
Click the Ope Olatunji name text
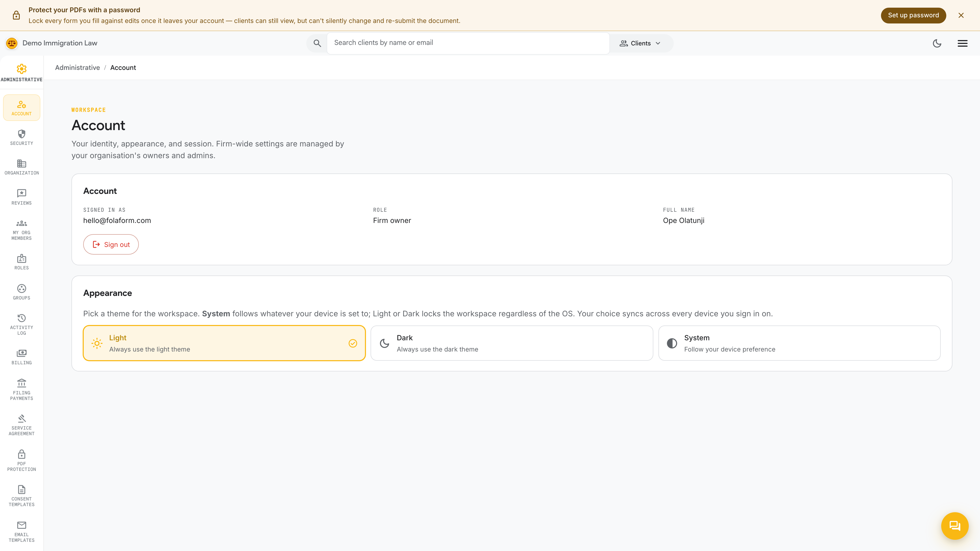(x=683, y=221)
